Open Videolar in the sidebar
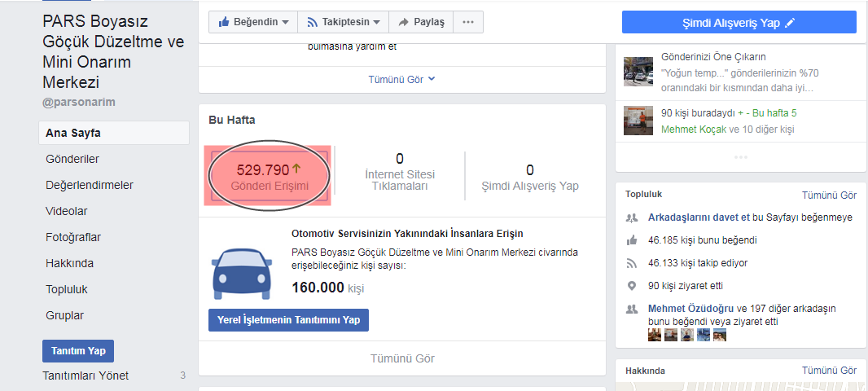The width and height of the screenshot is (868, 391). coord(67,211)
